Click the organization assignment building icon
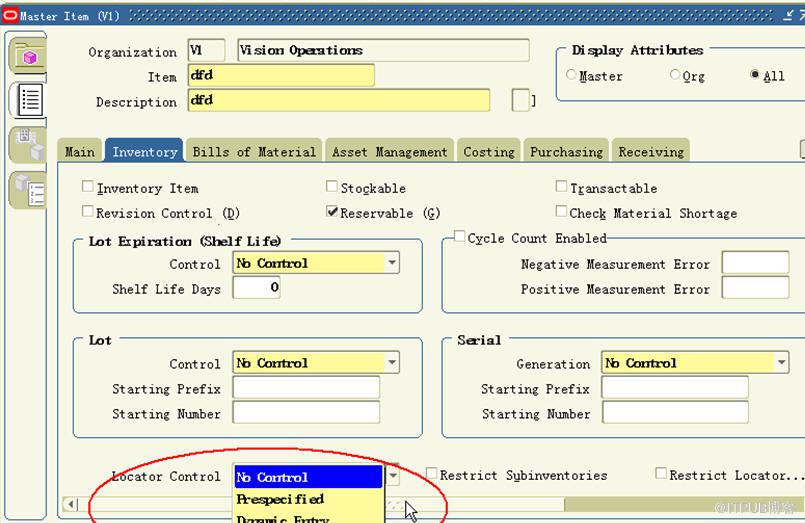The height and width of the screenshot is (523, 805). [x=29, y=144]
